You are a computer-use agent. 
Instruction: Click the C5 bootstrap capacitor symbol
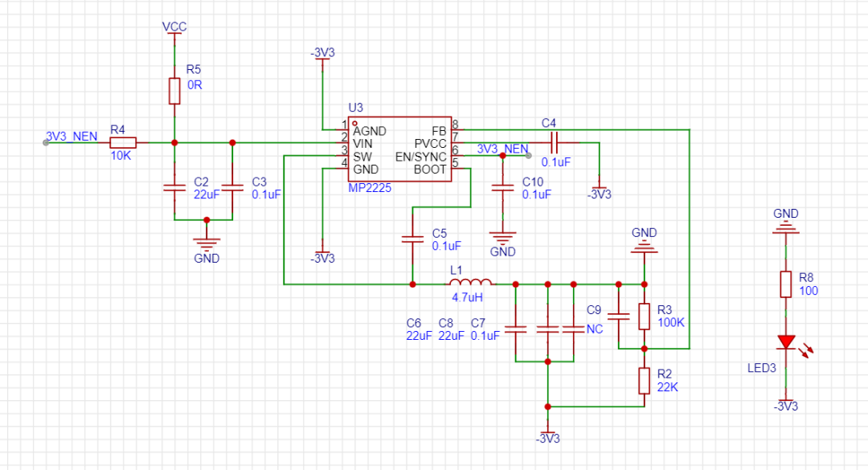pyautogui.click(x=412, y=239)
